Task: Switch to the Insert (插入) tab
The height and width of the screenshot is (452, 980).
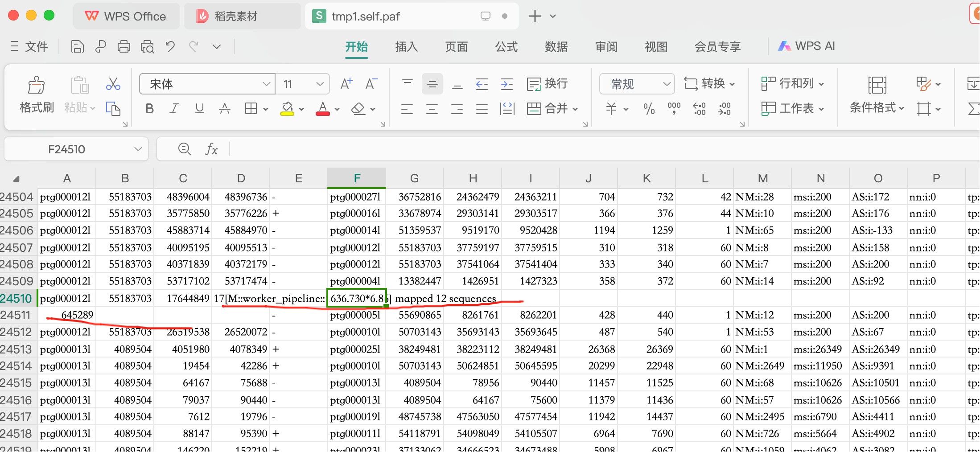Action: (406, 46)
